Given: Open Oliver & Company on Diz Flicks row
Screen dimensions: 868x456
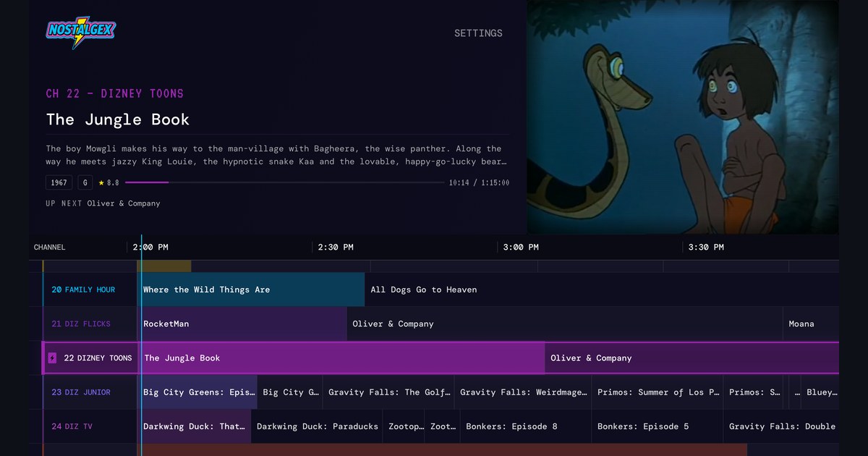Looking at the screenshot, I should (x=565, y=324).
